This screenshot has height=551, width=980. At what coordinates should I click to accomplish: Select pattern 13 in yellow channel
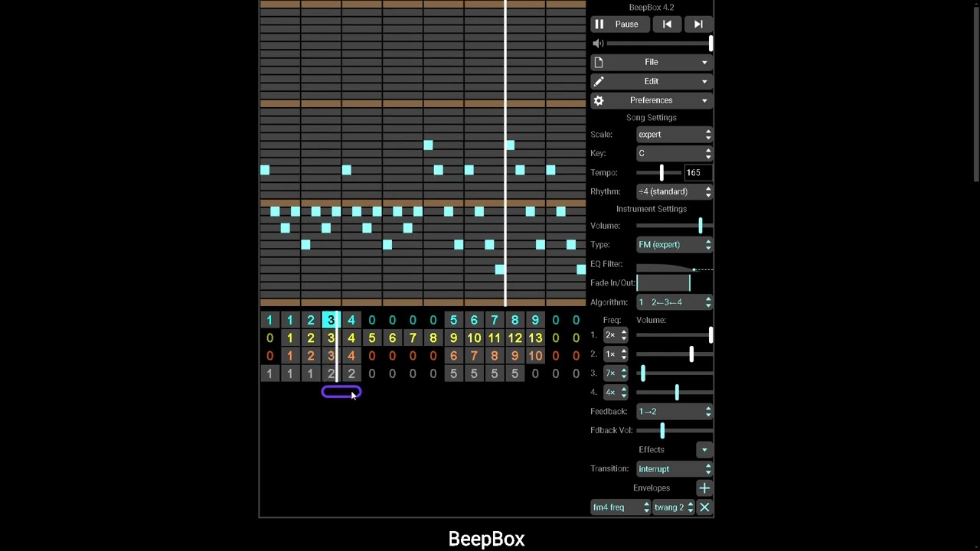coord(535,338)
